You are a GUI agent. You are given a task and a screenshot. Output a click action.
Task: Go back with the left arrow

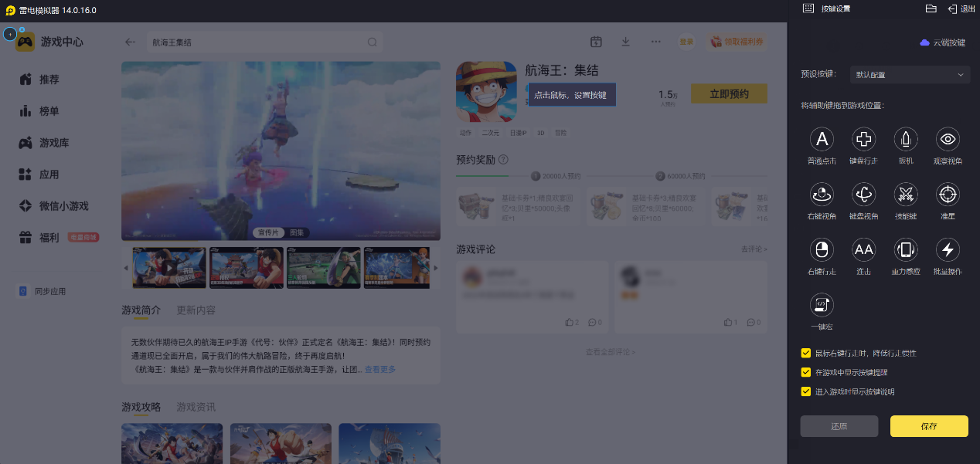[130, 42]
